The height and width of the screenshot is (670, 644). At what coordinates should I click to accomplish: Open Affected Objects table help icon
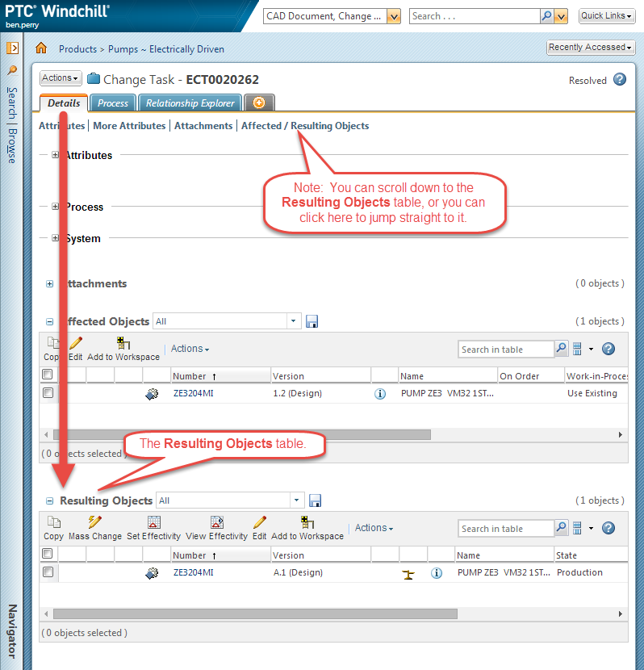point(608,349)
